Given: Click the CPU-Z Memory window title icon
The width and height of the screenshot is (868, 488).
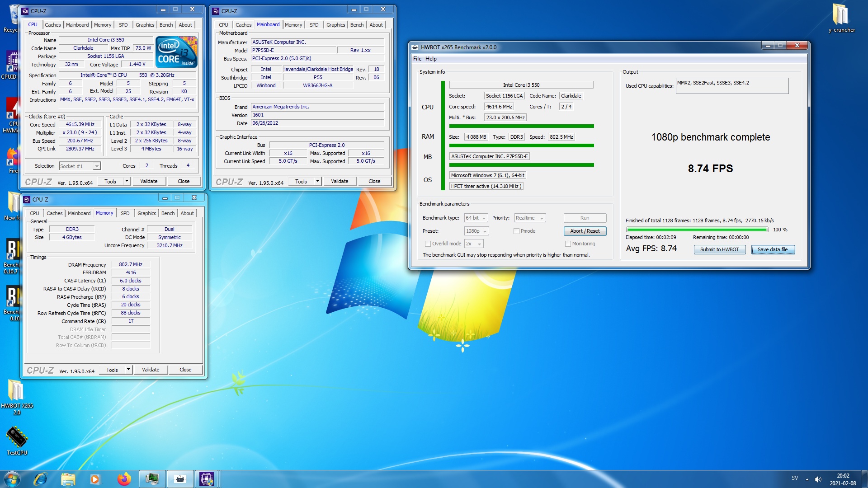Looking at the screenshot, I should pos(27,199).
